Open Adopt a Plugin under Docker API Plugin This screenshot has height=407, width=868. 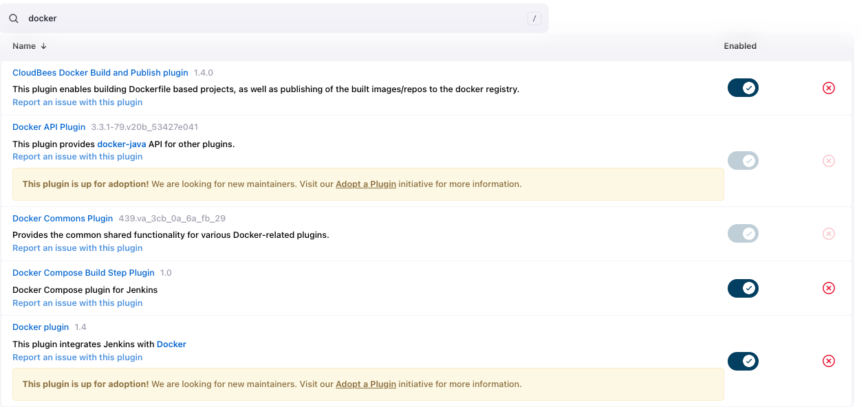click(x=366, y=184)
